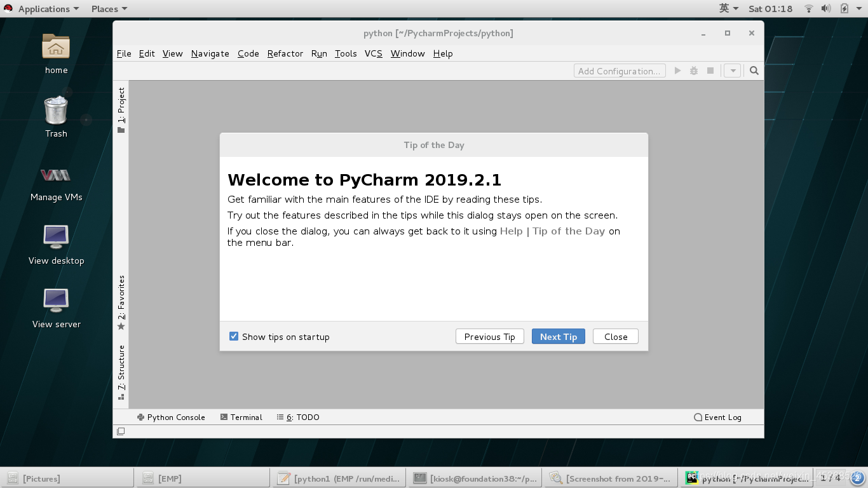The width and height of the screenshot is (868, 488).
Task: Click the volume speaker tray icon
Action: [826, 9]
